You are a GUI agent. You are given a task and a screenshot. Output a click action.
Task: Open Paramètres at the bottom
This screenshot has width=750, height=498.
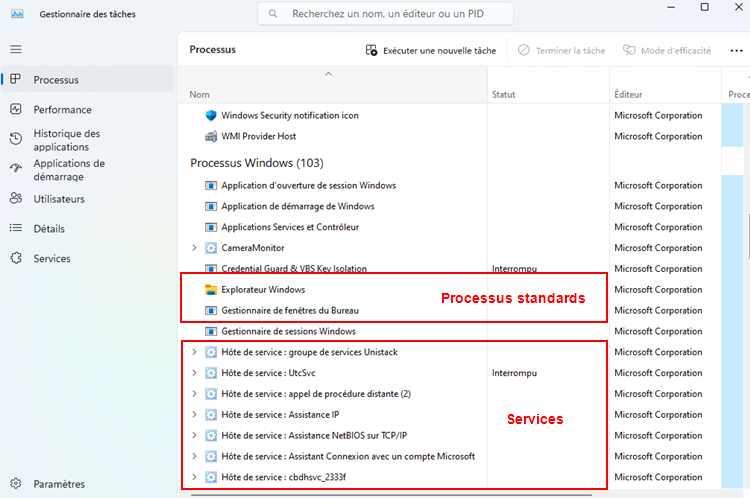pyautogui.click(x=87, y=484)
